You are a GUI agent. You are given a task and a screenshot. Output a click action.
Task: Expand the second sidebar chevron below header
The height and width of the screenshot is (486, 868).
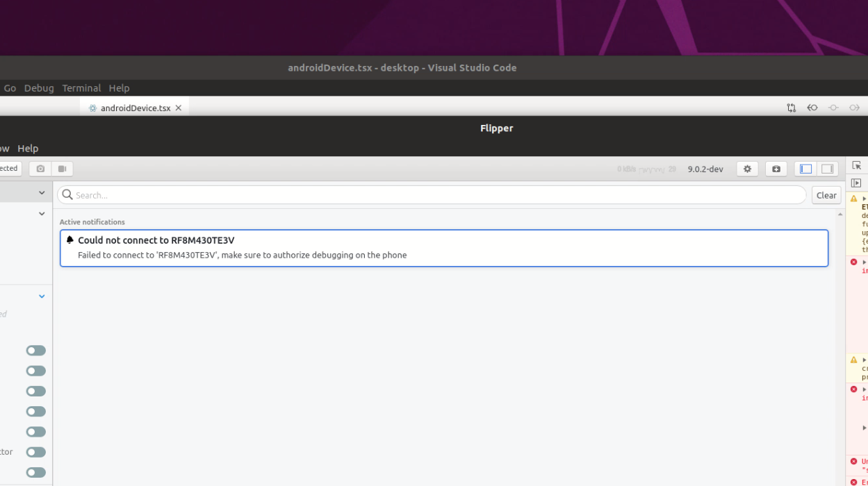click(x=42, y=214)
